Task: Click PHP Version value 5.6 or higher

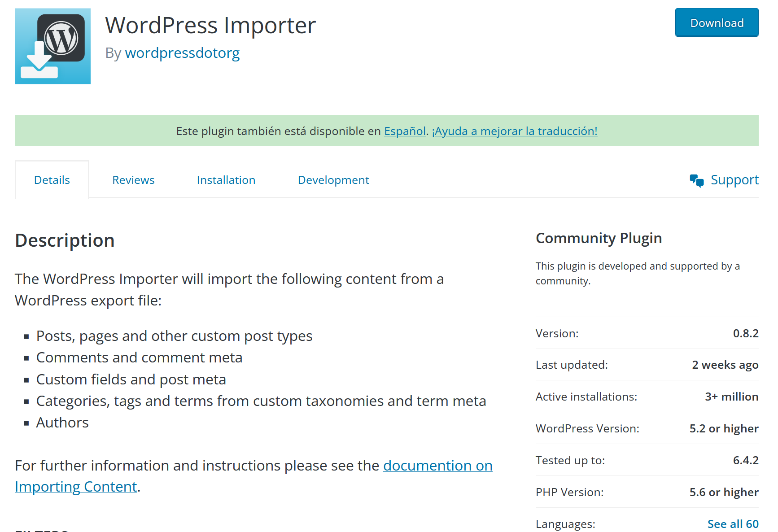Action: coord(724,493)
